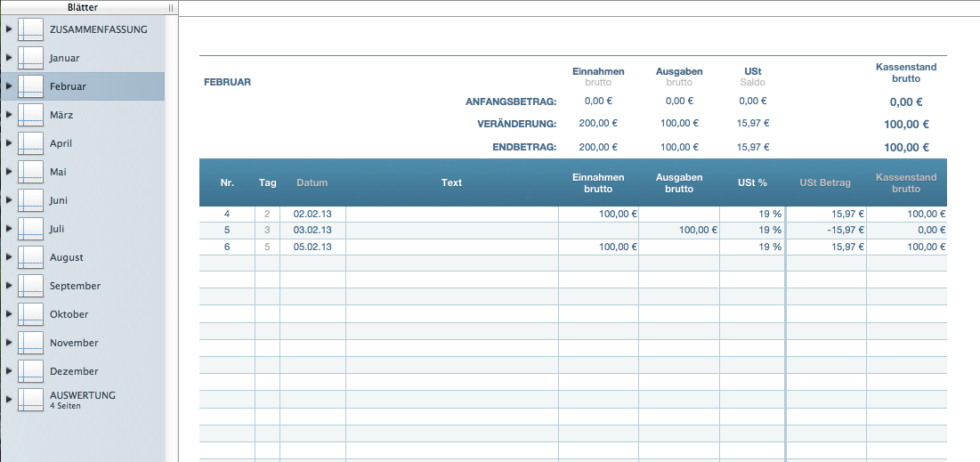This screenshot has height=462, width=980.
Task: Go to the November sheet
Action: (x=74, y=343)
